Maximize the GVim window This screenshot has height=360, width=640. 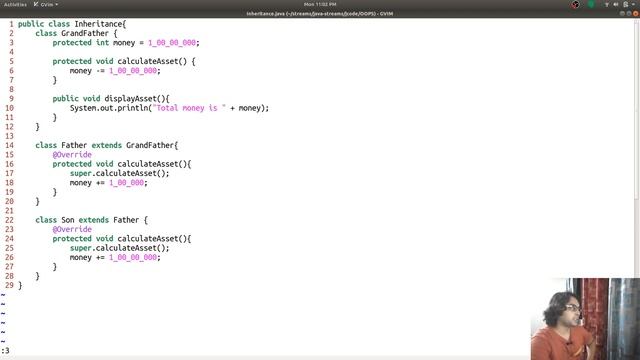629,13
